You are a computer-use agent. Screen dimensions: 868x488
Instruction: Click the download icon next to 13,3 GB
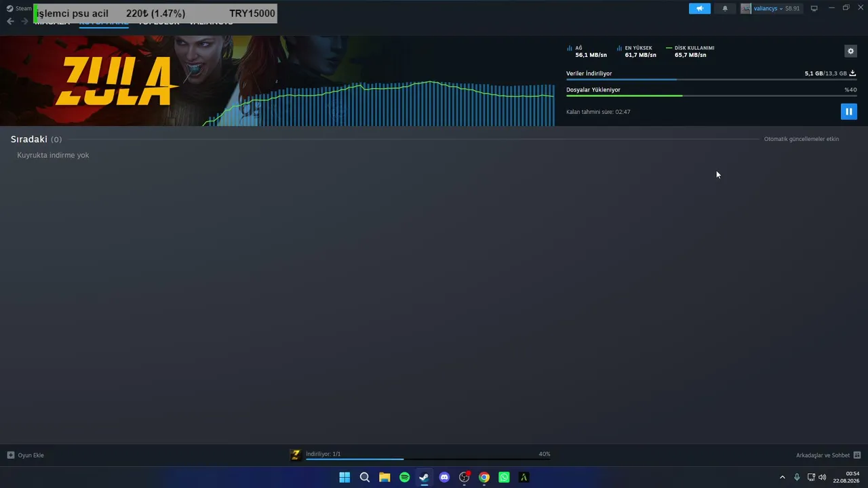click(852, 73)
